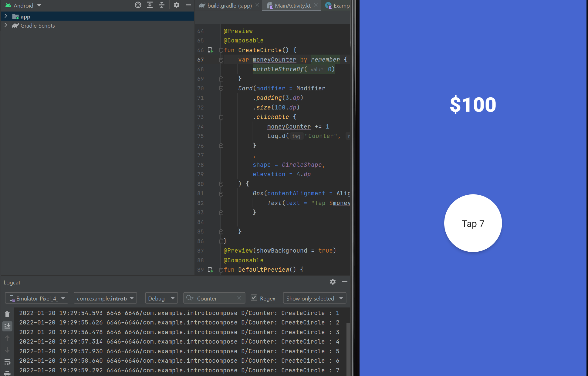Expand the app folder tree node
This screenshot has height=376, width=588.
6,16
